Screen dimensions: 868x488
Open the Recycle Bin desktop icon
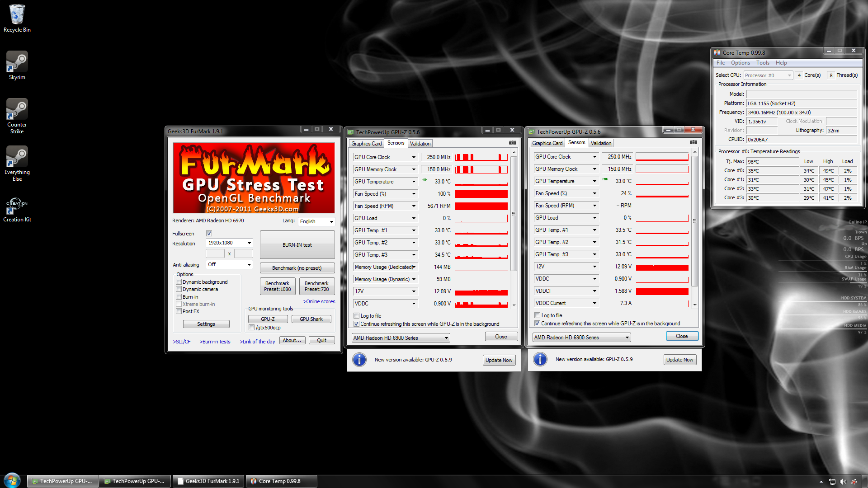point(17,18)
